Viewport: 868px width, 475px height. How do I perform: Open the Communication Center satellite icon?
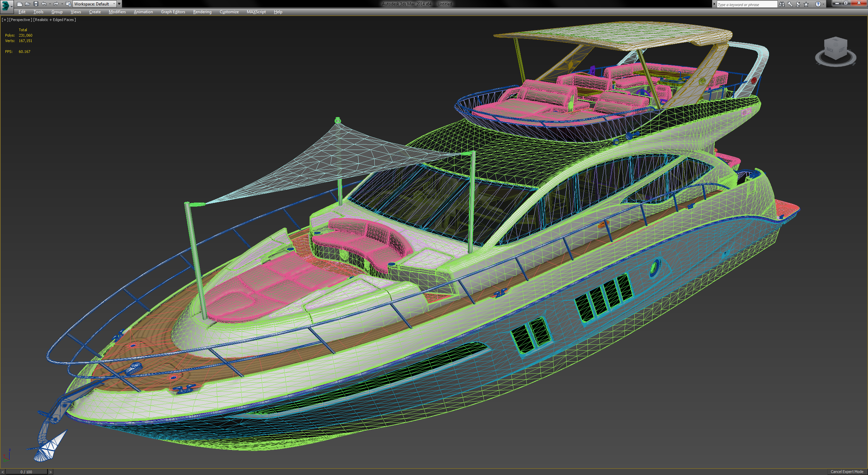pyautogui.click(x=798, y=4)
